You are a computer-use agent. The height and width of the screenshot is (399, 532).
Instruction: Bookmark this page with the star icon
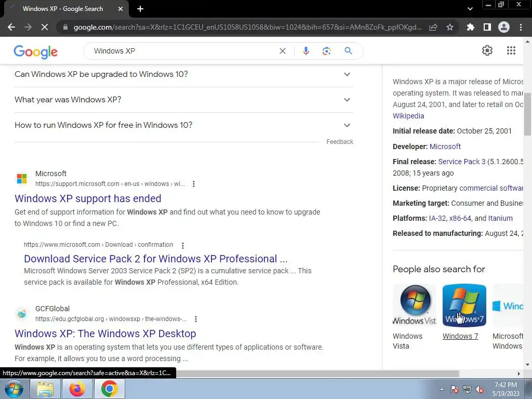450,27
